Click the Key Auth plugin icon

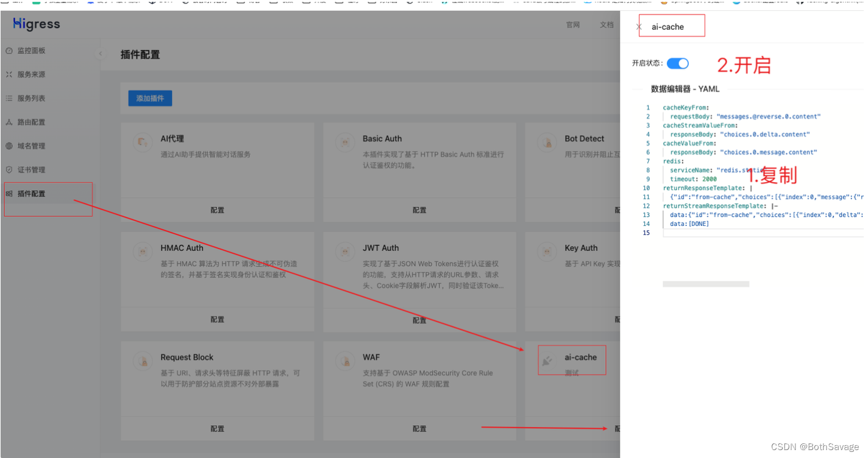(547, 251)
